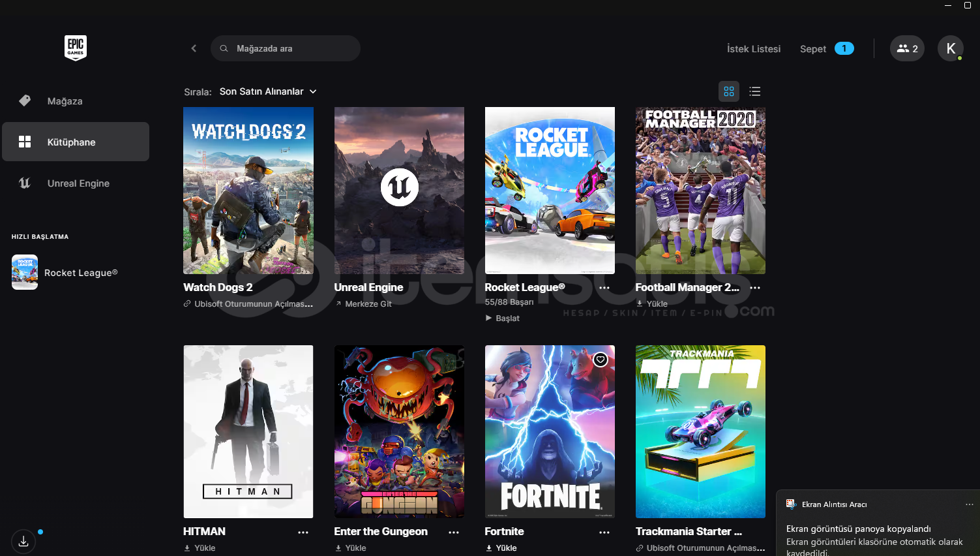Click the Football Manager title text
This screenshot has width=980, height=556.
tap(687, 287)
